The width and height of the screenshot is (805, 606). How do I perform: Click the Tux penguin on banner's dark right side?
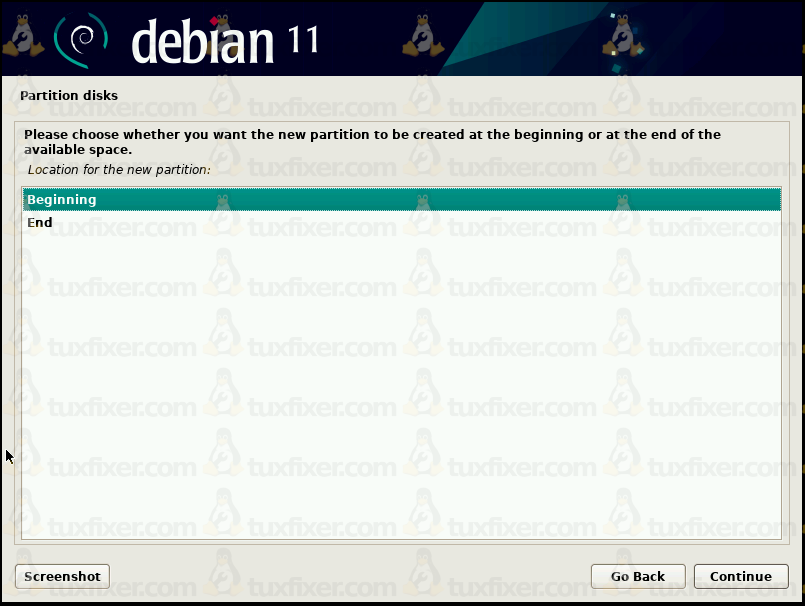(x=622, y=35)
